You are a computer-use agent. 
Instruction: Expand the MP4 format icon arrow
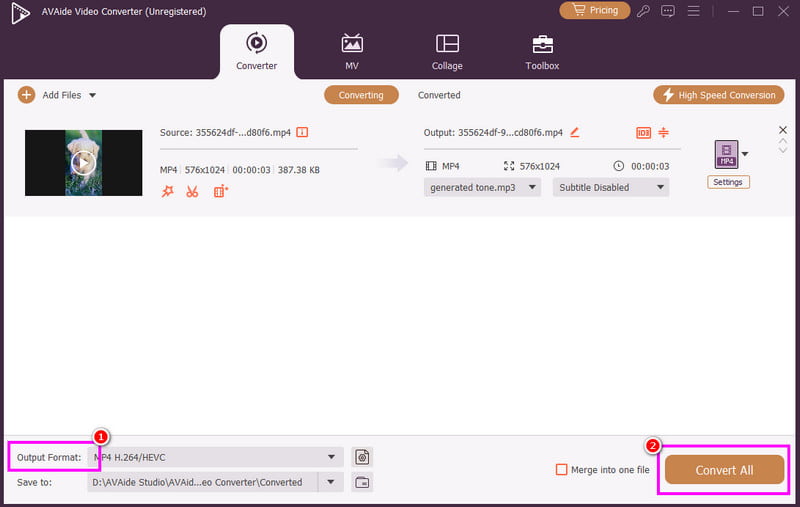(745, 154)
